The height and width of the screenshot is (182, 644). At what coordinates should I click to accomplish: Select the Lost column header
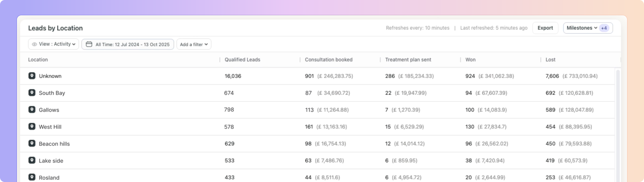(550, 60)
